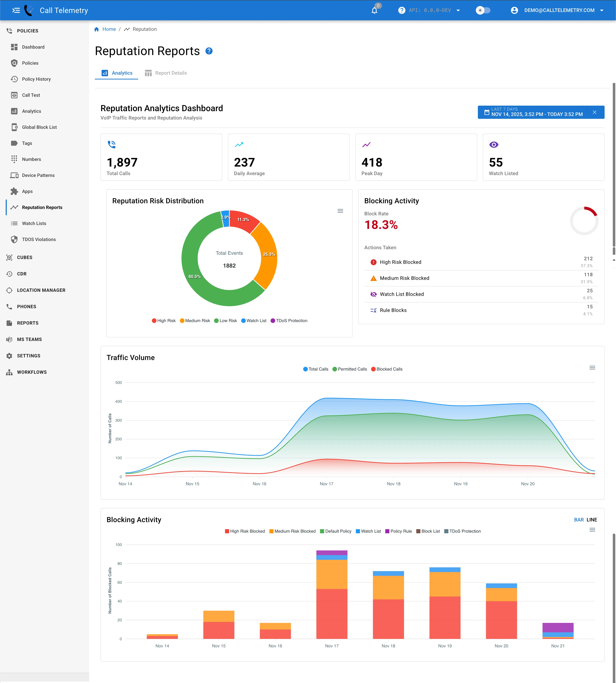
Task: Collapse the sidebar with the menu icon
Action: tap(16, 11)
